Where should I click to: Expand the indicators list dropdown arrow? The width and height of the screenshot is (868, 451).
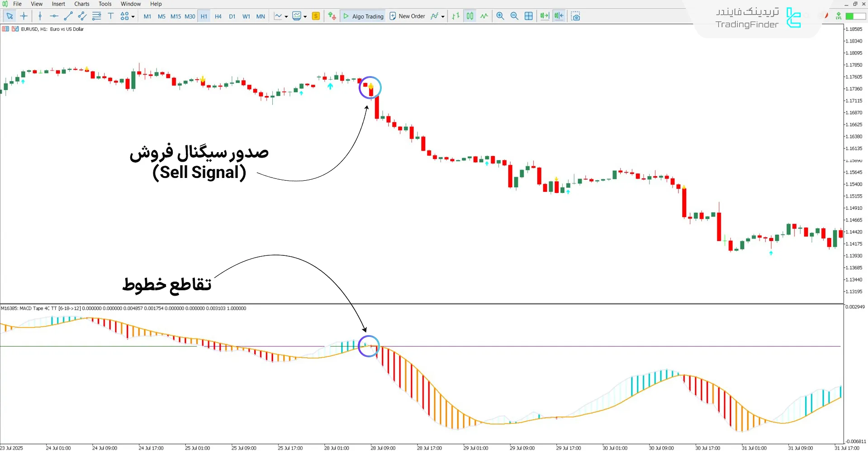click(x=443, y=17)
